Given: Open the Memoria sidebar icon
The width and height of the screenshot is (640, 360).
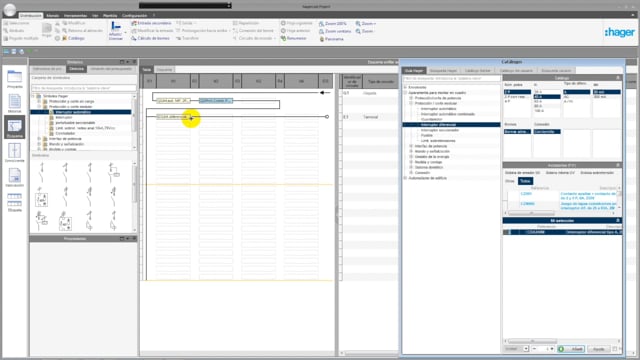Looking at the screenshot, I should tap(15, 102).
